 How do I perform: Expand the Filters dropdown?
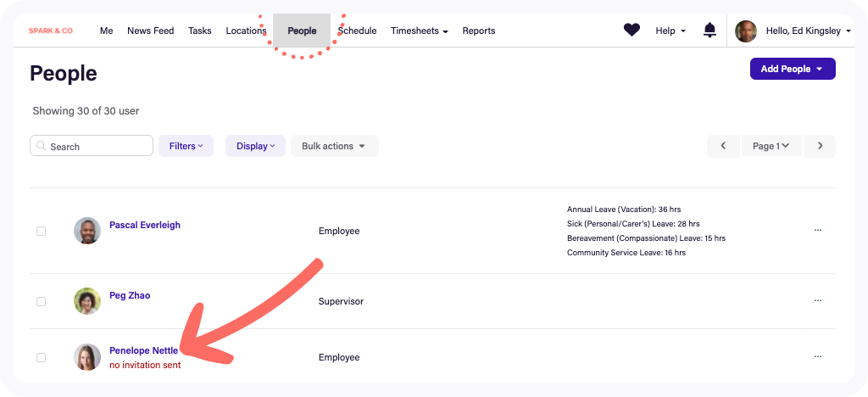click(186, 146)
